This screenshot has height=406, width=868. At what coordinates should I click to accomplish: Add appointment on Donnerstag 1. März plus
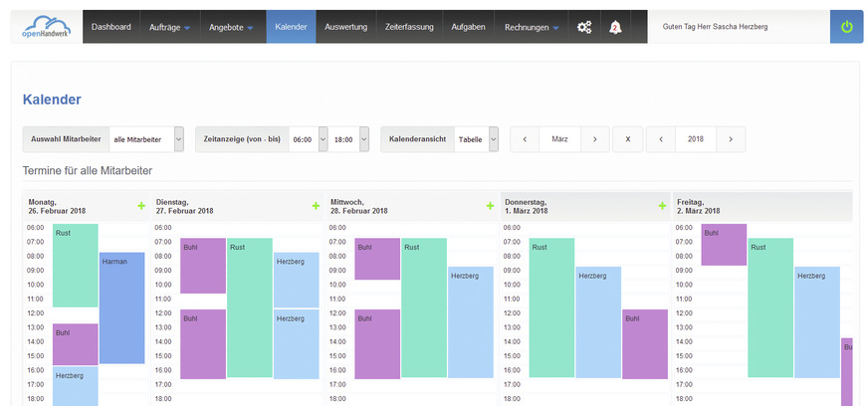click(x=663, y=206)
